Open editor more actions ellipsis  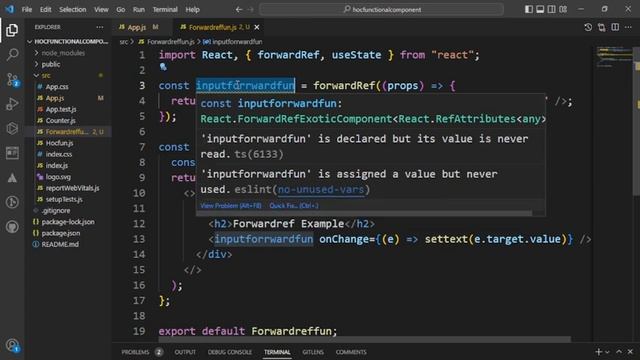tap(629, 27)
